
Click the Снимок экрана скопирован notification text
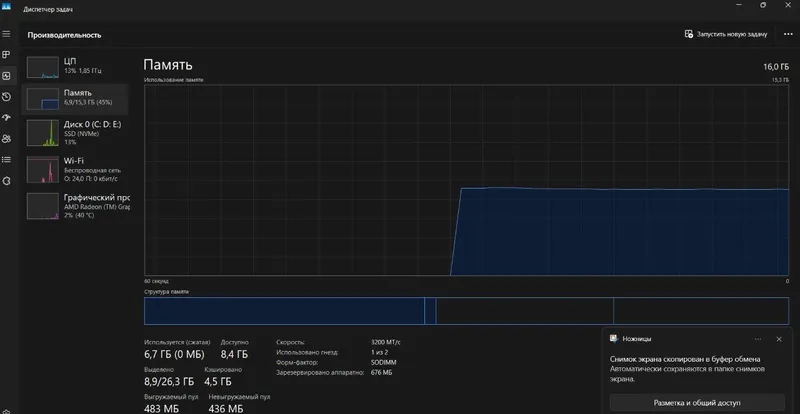685,359
